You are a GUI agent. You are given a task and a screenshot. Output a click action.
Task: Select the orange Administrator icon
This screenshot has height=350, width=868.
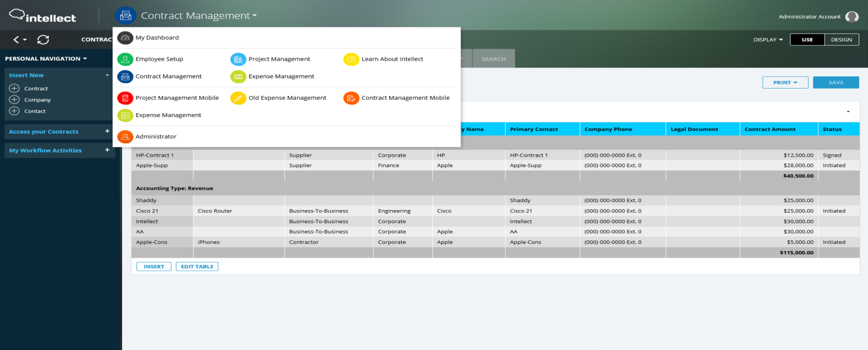[x=125, y=136]
